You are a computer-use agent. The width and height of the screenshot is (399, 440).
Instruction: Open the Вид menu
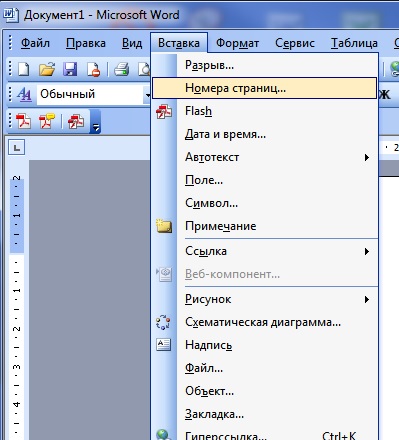pos(132,43)
